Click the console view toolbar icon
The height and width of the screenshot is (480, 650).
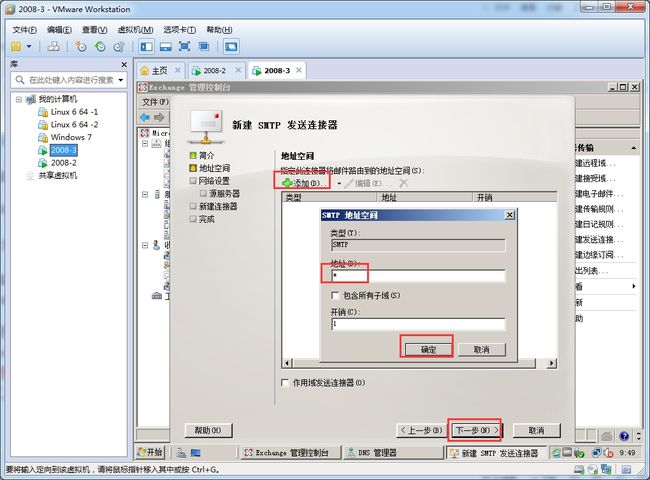231,46
